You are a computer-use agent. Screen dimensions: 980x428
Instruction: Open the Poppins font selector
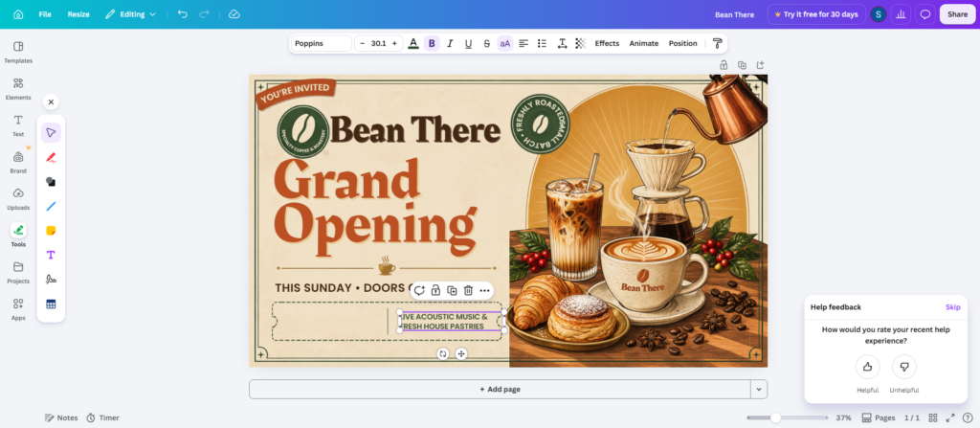click(322, 43)
